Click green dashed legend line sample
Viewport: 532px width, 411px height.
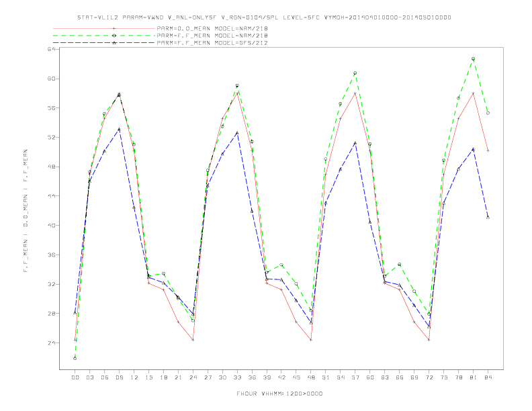coord(104,36)
